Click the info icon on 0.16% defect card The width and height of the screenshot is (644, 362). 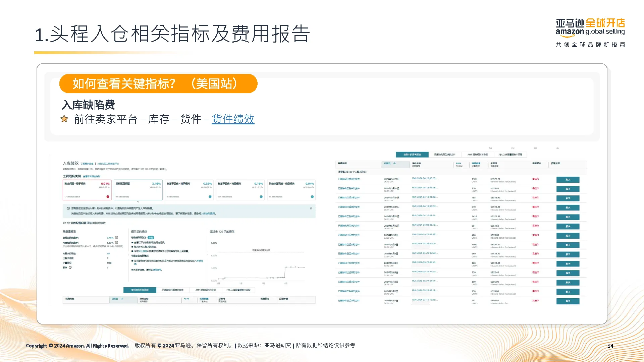click(x=261, y=197)
